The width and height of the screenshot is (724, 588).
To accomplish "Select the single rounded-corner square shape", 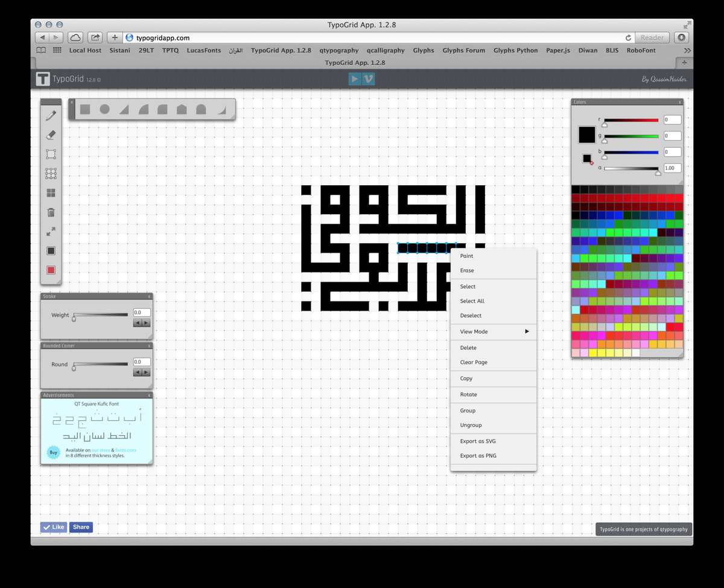I will (x=162, y=109).
